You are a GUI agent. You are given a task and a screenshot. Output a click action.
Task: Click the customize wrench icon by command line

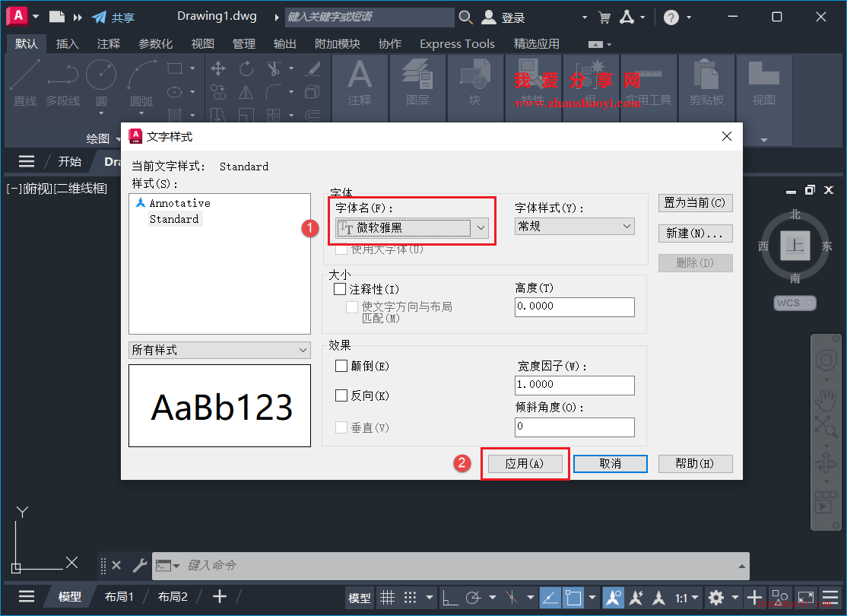coord(139,566)
